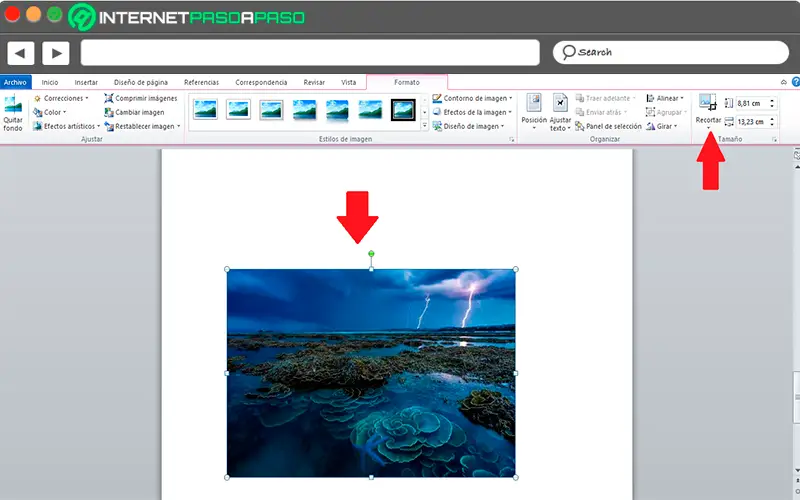Open Efectos de la imagen dropdown
This screenshot has width=800, height=500.
(472, 112)
